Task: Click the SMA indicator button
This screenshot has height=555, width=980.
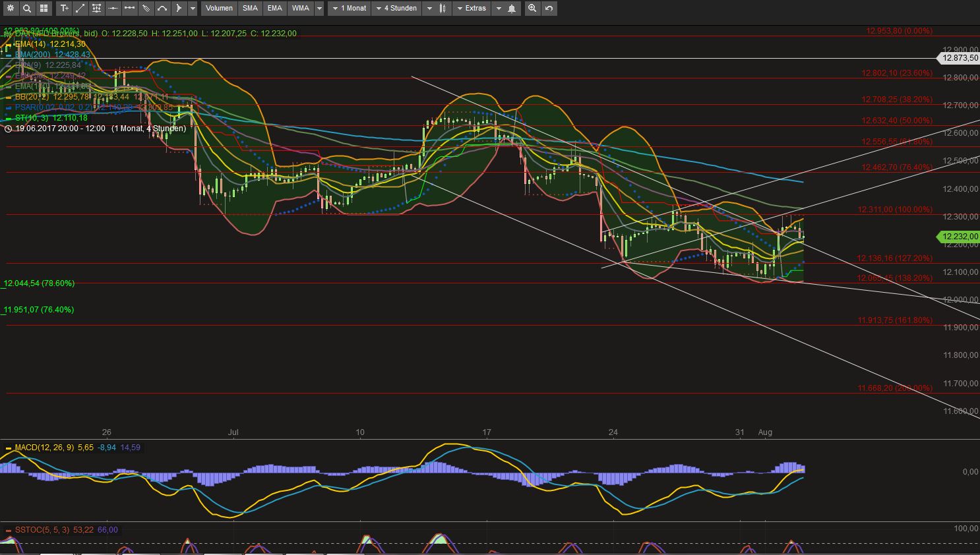Action: click(250, 8)
